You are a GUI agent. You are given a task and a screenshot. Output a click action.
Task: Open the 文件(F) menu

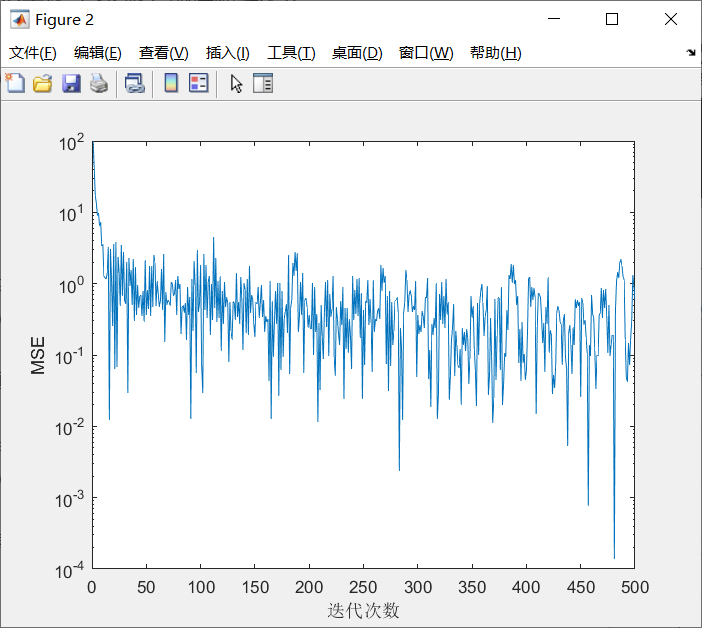[33, 53]
